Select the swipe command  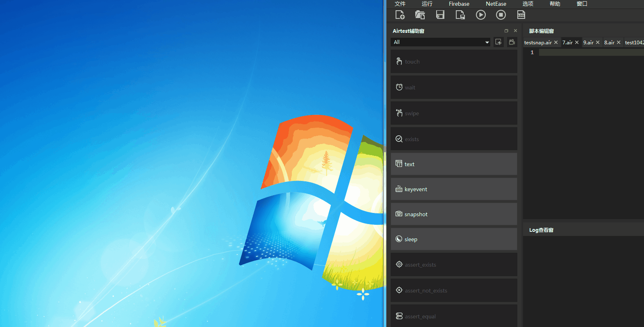tap(454, 113)
